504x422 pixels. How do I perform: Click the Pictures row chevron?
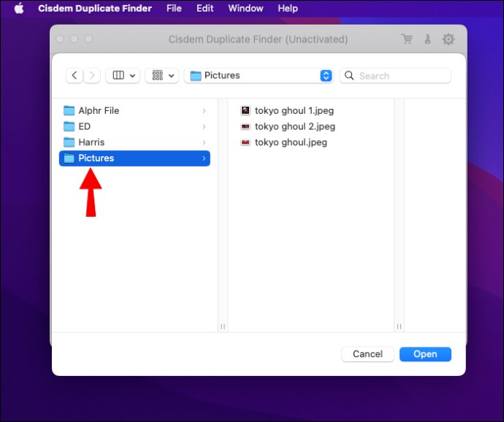(204, 158)
